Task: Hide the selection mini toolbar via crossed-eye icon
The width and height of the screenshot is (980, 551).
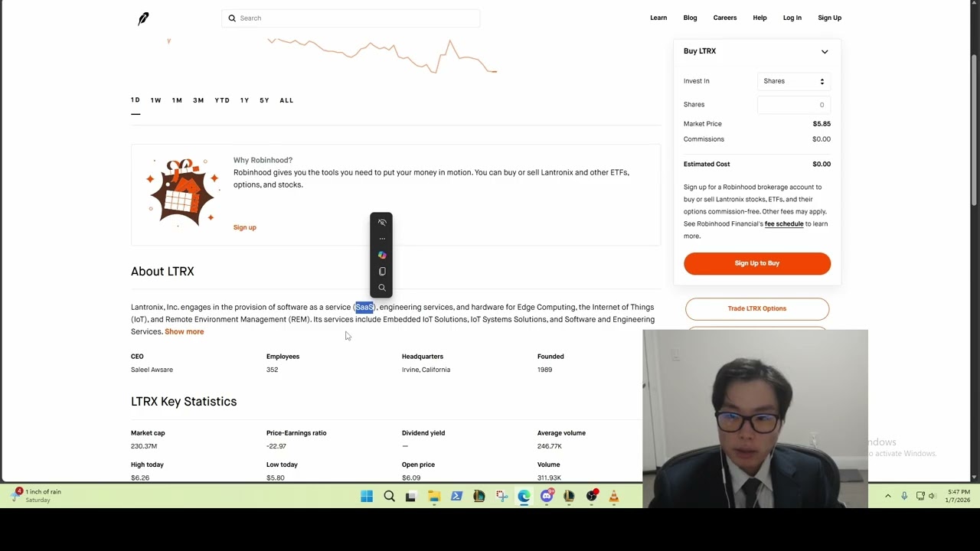Action: [382, 222]
